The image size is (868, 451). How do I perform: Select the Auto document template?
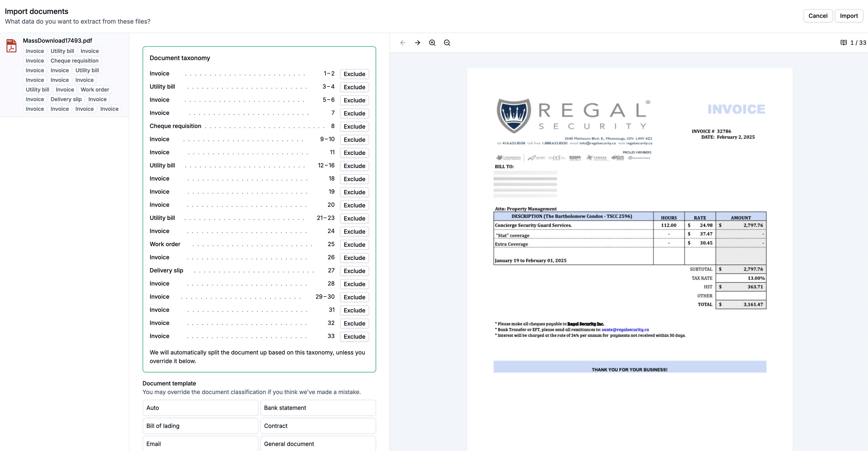(200, 408)
